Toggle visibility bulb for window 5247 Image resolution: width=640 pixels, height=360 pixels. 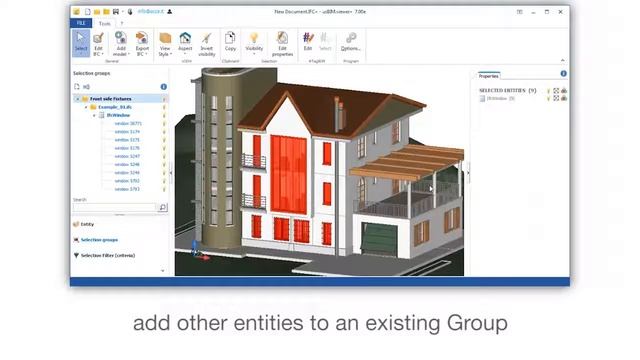(164, 156)
